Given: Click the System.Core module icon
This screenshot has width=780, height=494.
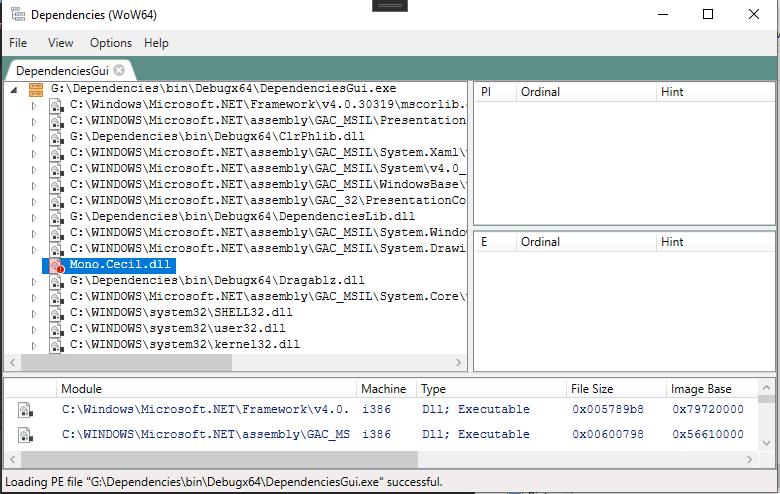Looking at the screenshot, I should tap(56, 297).
